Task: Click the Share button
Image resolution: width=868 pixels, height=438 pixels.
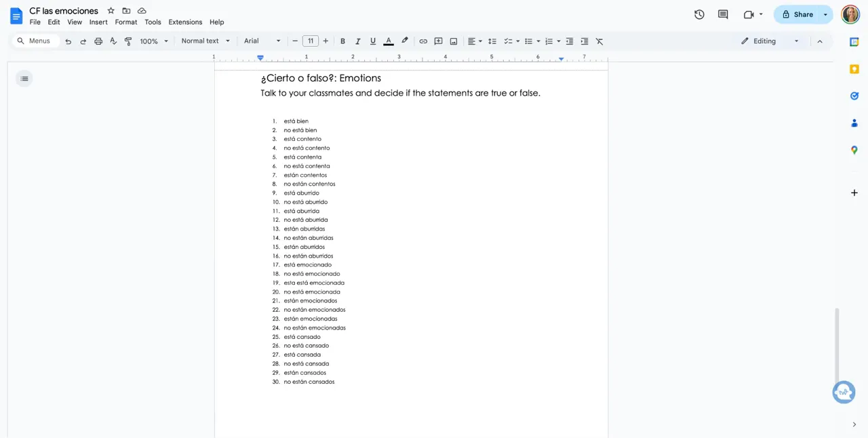Action: (803, 14)
